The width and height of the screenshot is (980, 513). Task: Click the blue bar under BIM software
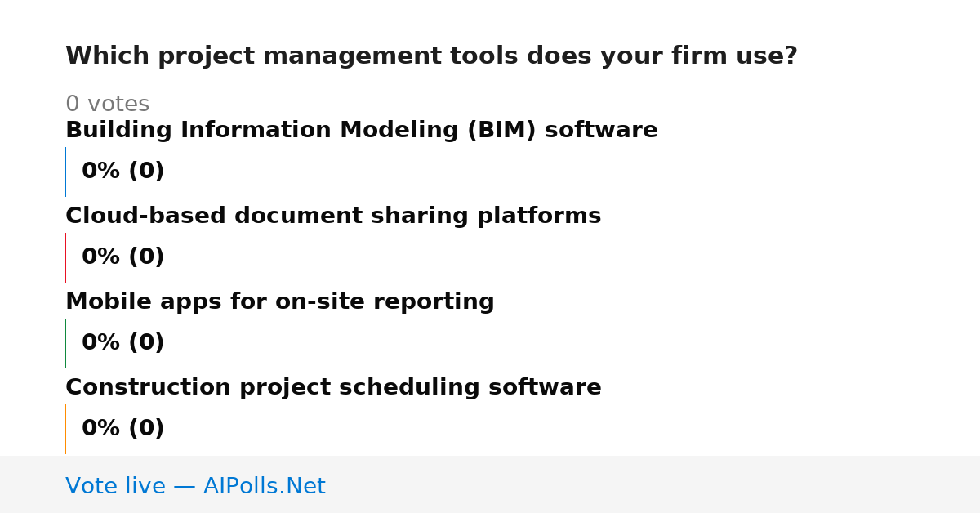click(x=65, y=172)
